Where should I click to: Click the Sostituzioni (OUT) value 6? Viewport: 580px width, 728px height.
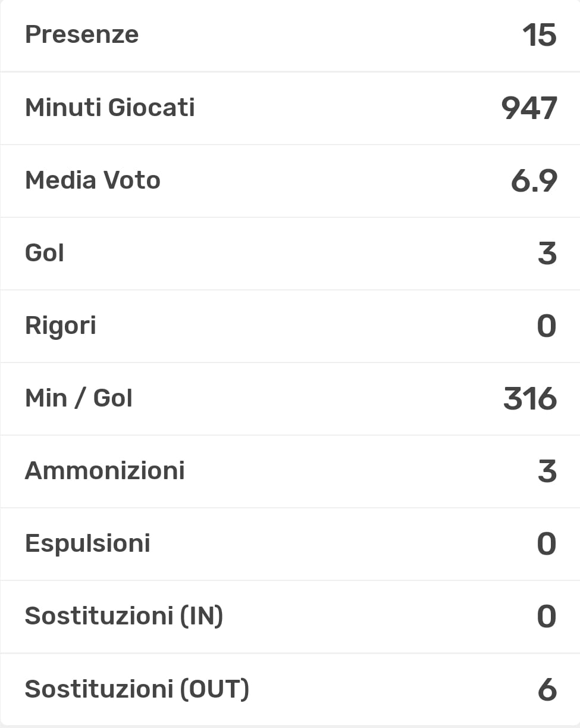tap(547, 690)
